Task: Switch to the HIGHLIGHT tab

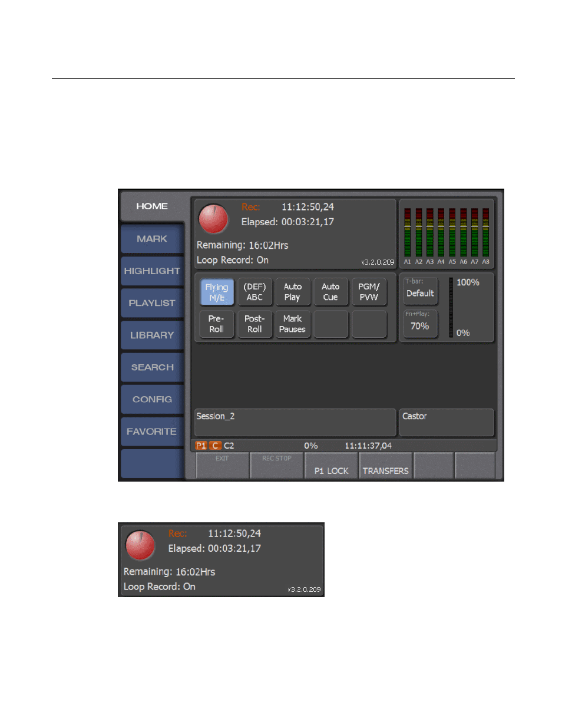Action: click(152, 271)
